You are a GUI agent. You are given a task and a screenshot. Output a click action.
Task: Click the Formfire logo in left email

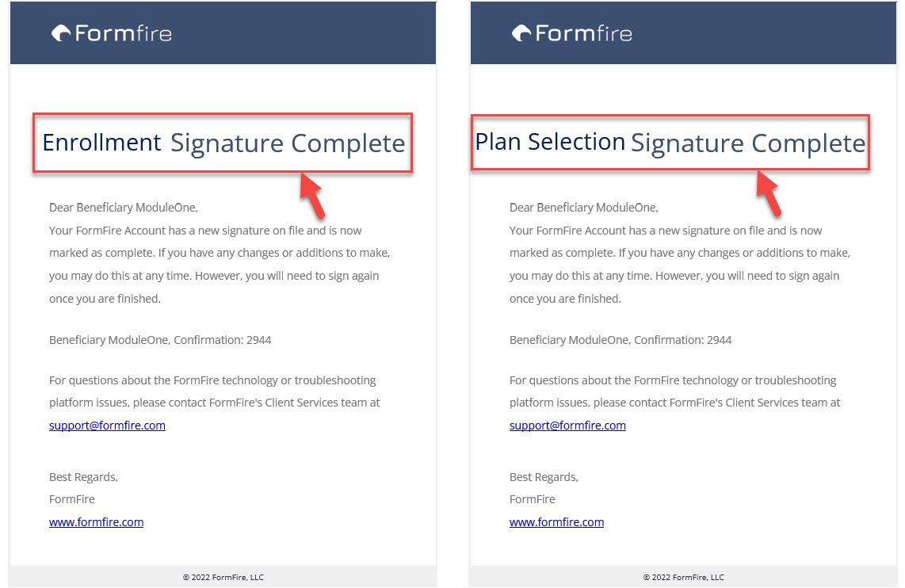point(112,33)
